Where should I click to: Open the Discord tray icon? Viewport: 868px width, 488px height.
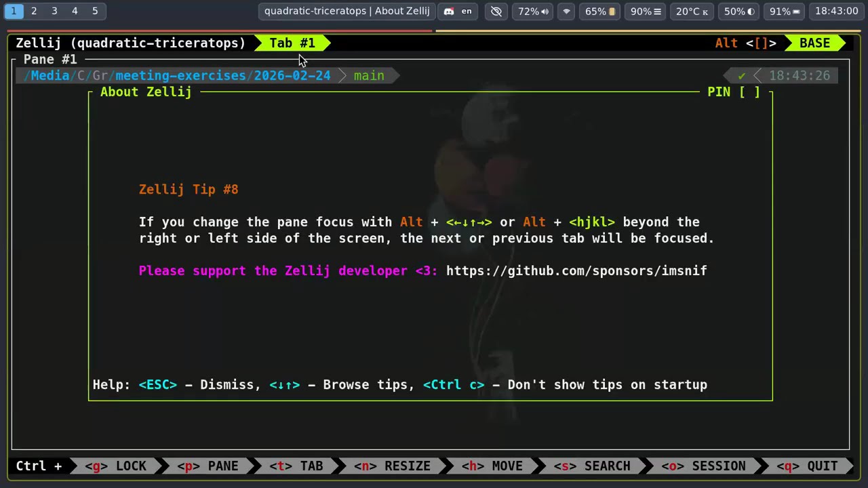449,11
